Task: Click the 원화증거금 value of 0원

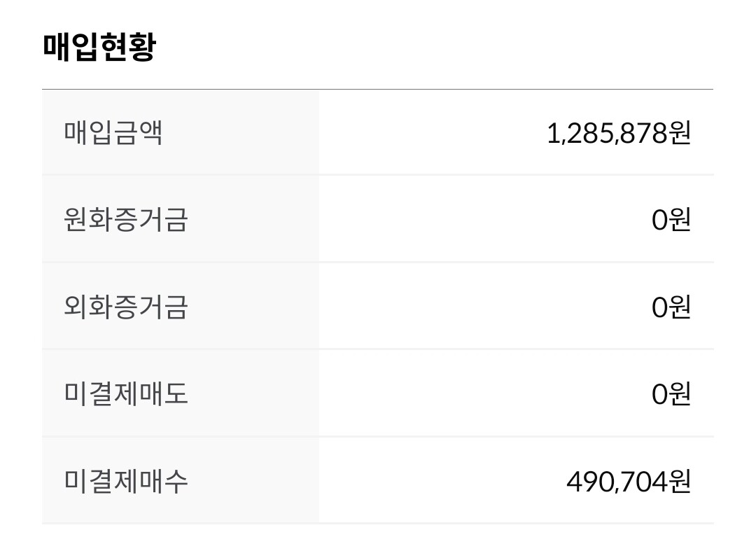Action: pyautogui.click(x=671, y=220)
